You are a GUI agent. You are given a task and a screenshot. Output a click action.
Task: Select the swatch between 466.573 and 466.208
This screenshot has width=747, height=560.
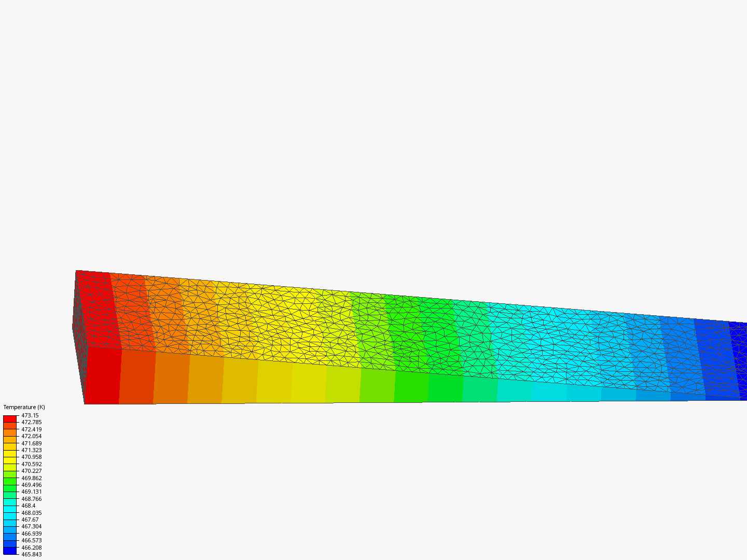pos(10,544)
